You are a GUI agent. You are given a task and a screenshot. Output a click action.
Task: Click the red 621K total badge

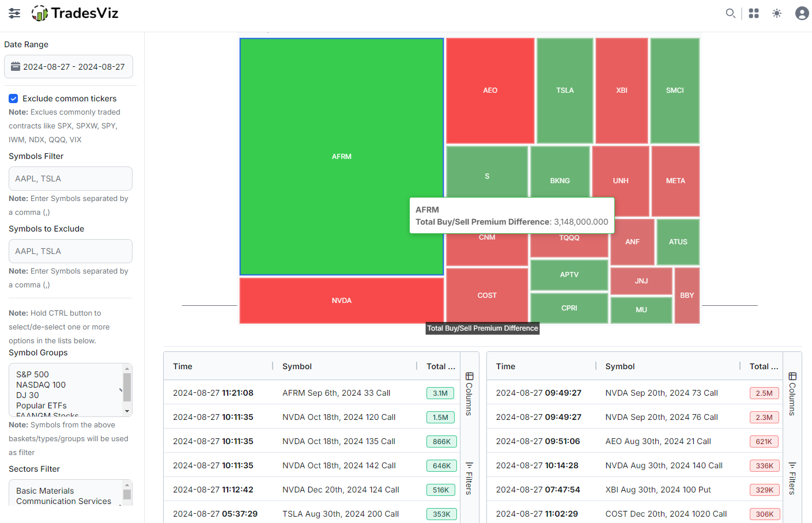point(764,442)
